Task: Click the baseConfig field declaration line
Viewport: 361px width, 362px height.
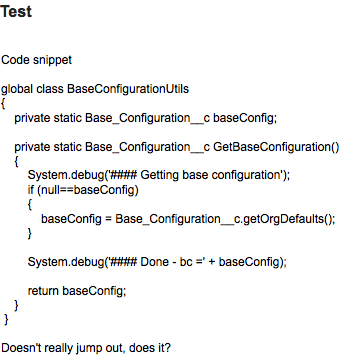Action: click(x=146, y=118)
